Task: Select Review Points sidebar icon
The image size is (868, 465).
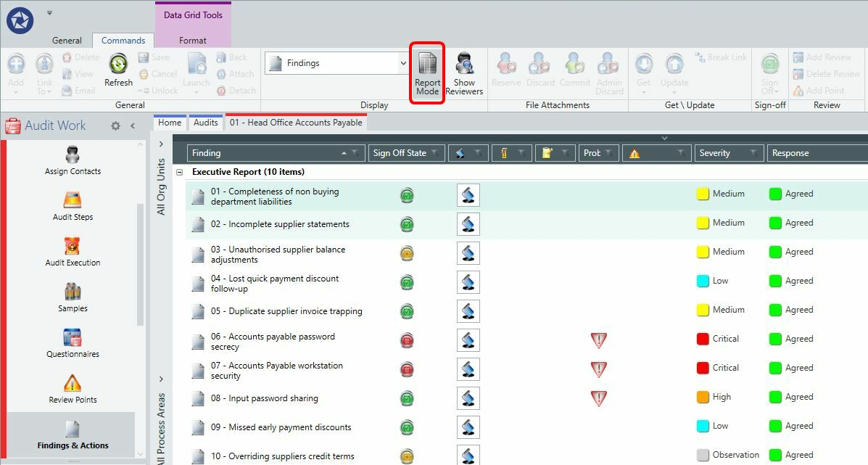Action: pos(73,389)
